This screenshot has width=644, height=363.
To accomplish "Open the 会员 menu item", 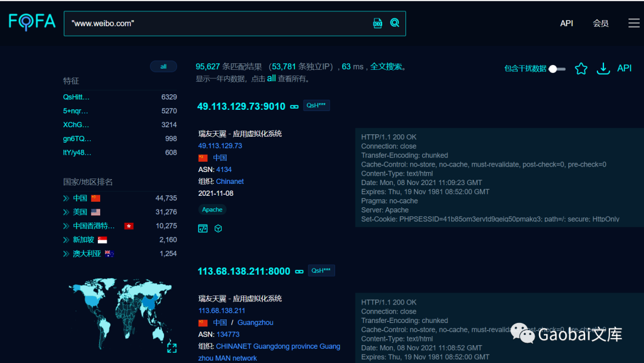I will click(x=600, y=23).
